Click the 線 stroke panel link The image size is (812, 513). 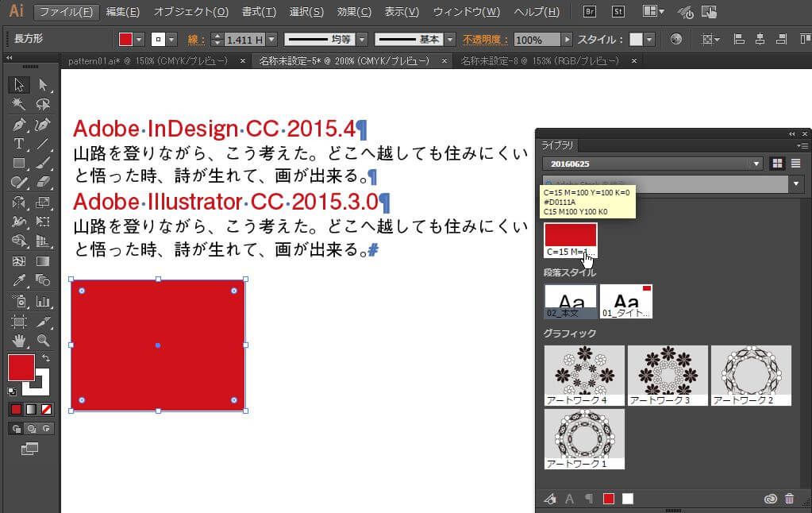pyautogui.click(x=196, y=40)
